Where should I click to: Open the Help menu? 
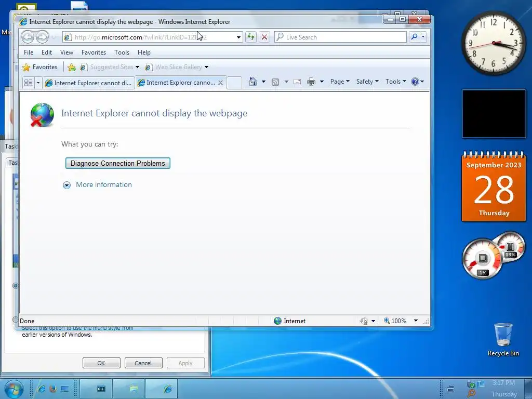click(144, 52)
